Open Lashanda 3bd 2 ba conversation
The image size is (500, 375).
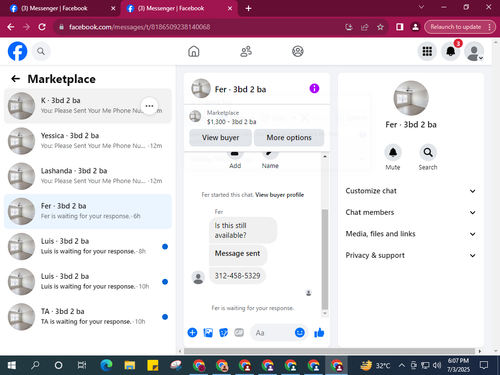(x=88, y=176)
